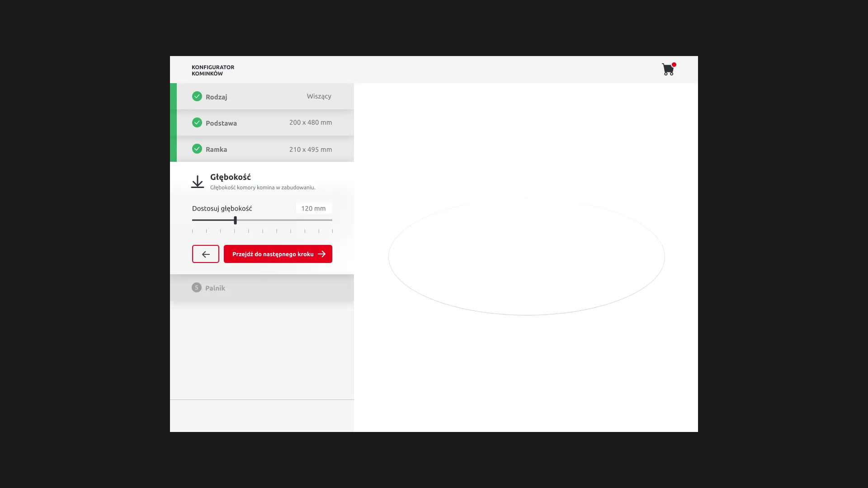Click the green checkmark next to Rodzaj

(x=197, y=96)
